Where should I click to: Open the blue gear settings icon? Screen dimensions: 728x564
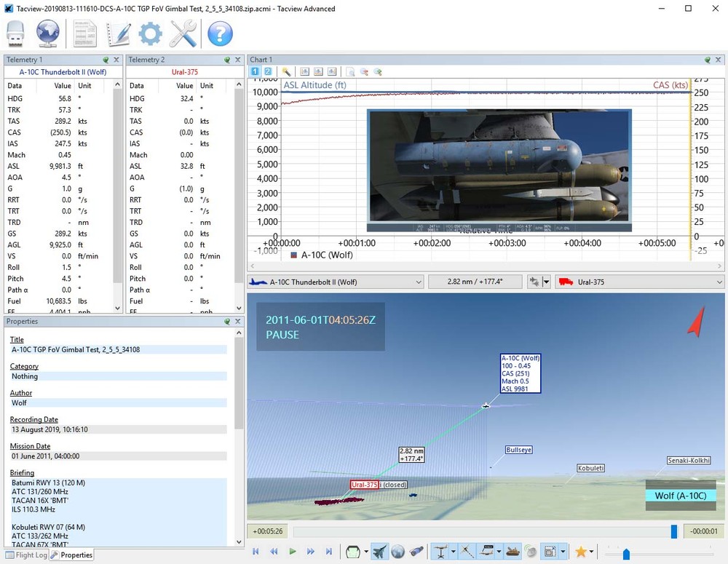pos(150,33)
